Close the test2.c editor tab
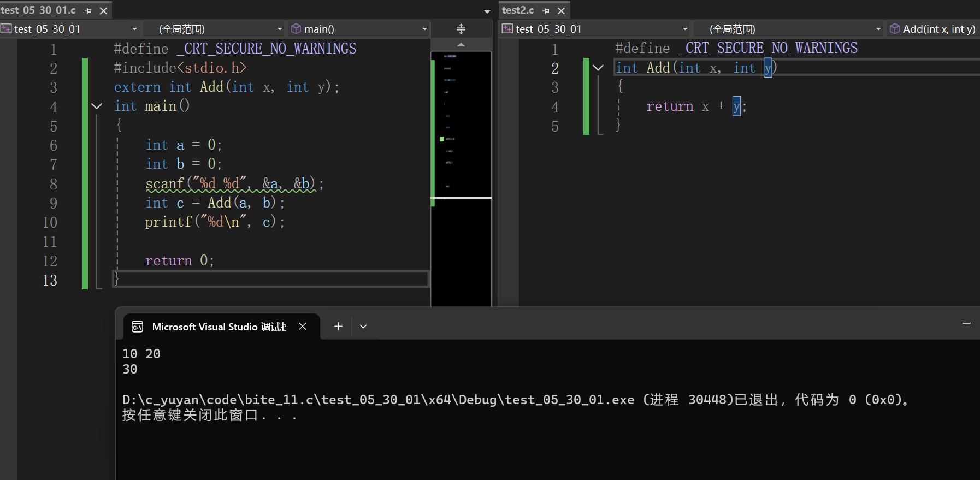The image size is (980, 480). pyautogui.click(x=561, y=10)
